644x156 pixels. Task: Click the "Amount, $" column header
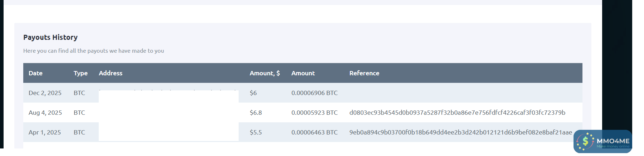click(265, 73)
